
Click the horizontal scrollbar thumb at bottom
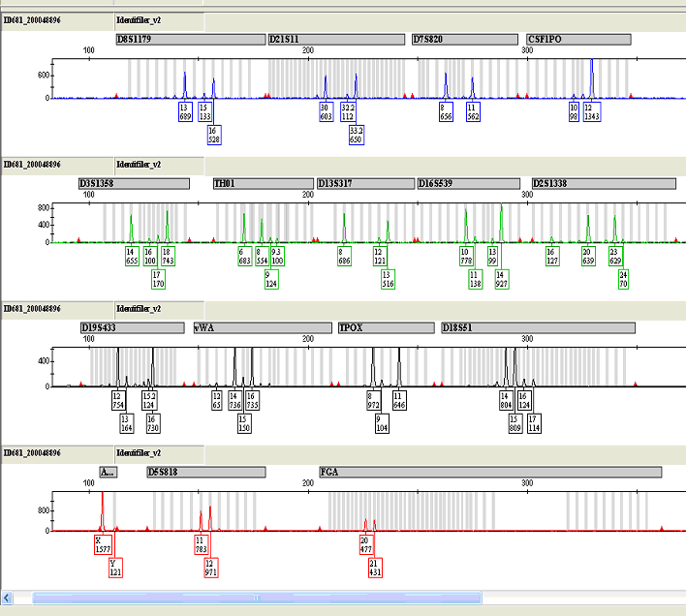[x=256, y=598]
